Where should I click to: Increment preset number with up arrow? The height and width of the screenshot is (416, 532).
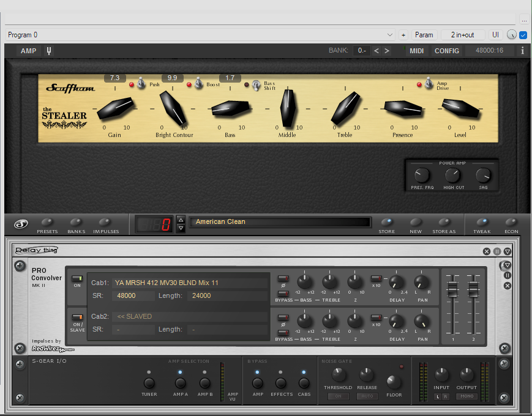pyautogui.click(x=181, y=220)
